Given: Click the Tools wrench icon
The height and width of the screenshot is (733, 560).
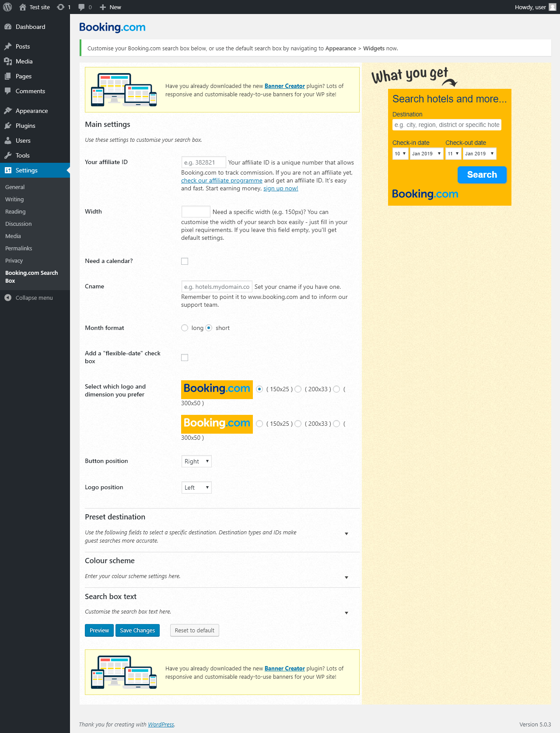Looking at the screenshot, I should (8, 155).
